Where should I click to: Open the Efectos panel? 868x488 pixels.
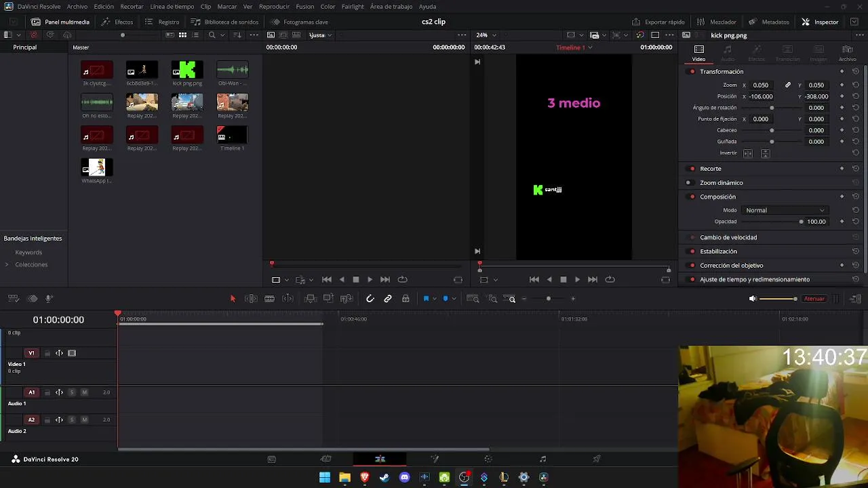click(117, 22)
